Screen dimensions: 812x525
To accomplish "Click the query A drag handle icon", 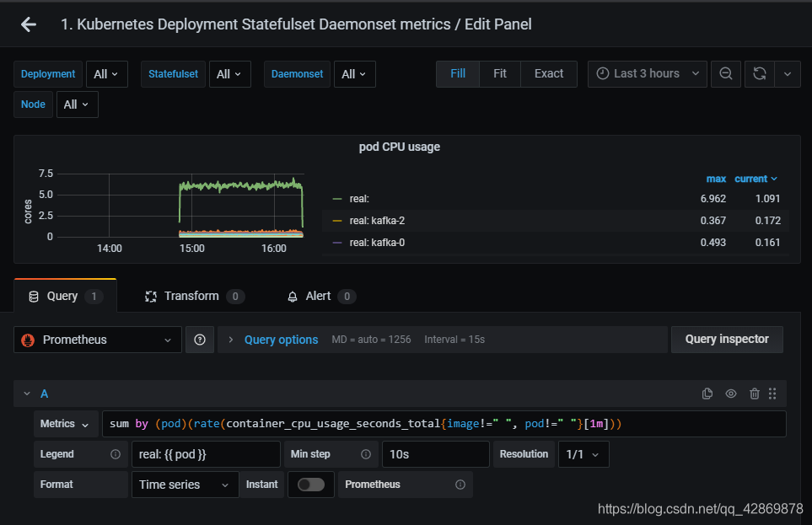I will point(772,394).
